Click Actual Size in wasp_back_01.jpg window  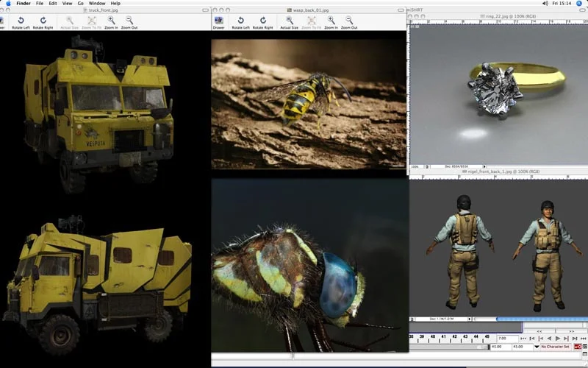point(289,23)
